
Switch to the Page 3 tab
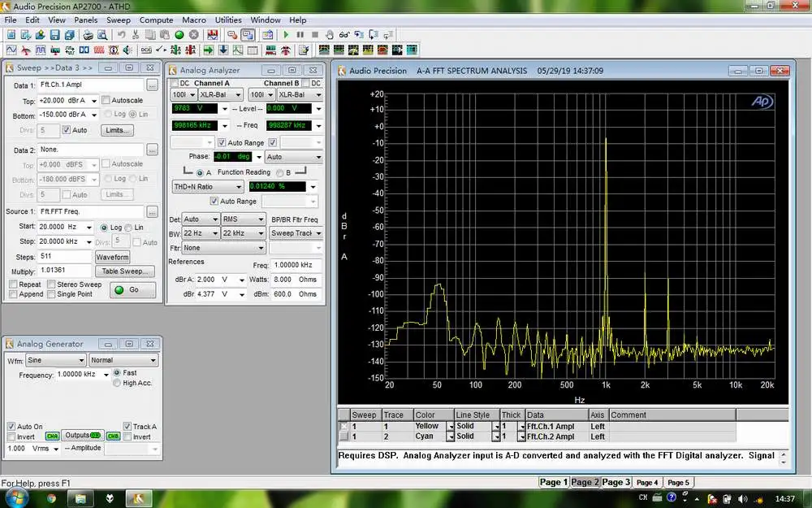pyautogui.click(x=615, y=482)
